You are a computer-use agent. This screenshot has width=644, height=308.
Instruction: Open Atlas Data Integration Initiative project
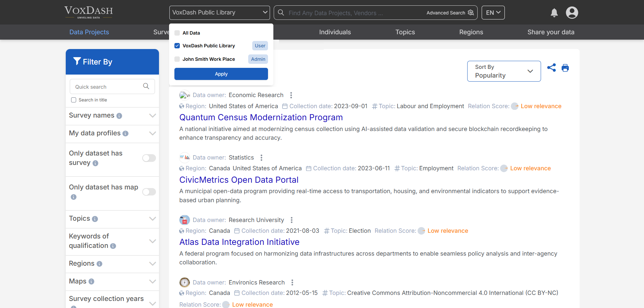coord(239,242)
